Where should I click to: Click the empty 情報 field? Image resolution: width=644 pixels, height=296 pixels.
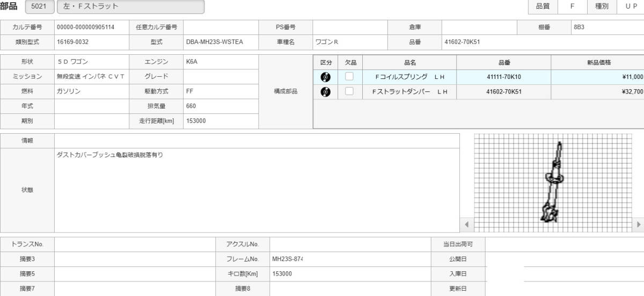257,140
